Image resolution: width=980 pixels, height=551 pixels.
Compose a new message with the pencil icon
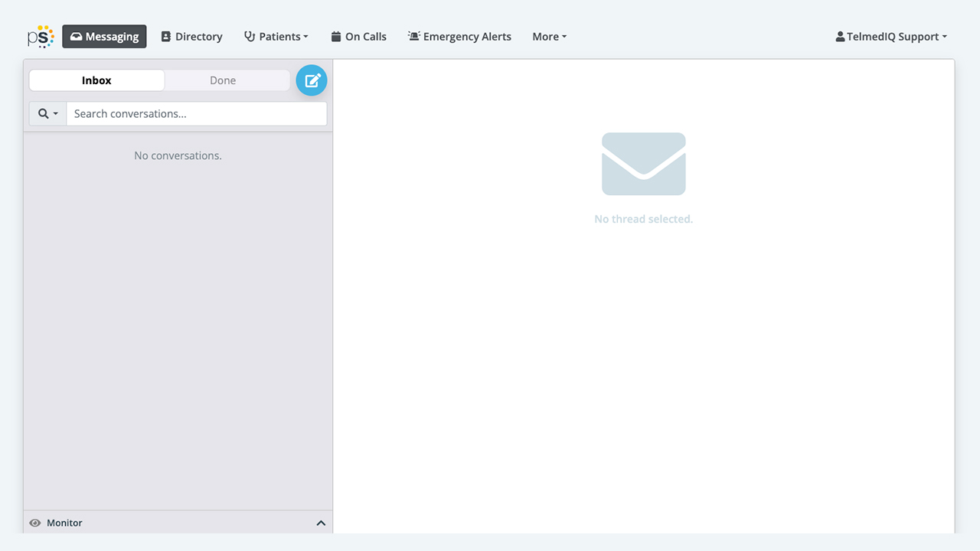pos(312,80)
